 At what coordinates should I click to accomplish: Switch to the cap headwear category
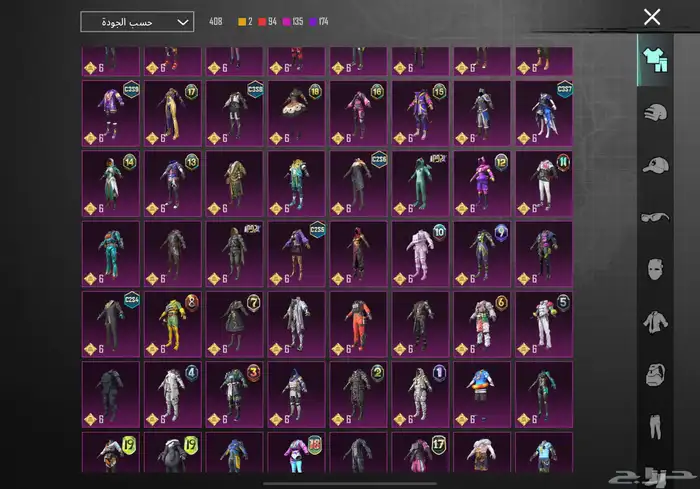tap(655, 164)
